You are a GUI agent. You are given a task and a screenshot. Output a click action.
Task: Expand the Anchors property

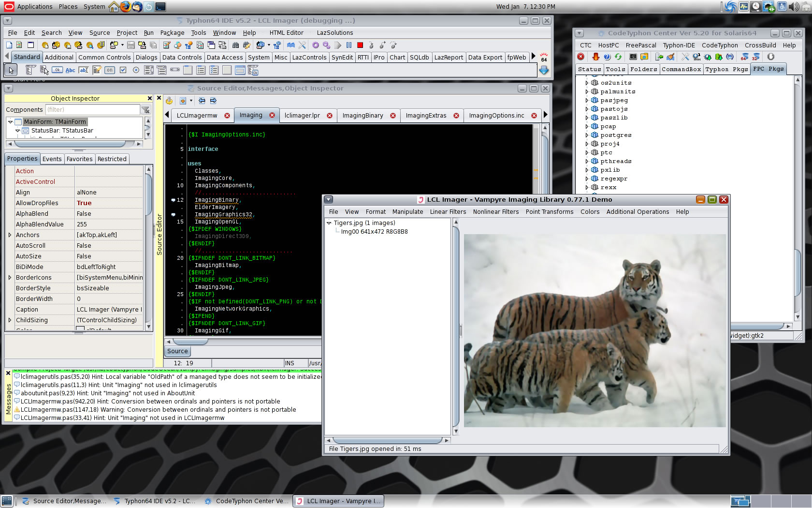point(10,235)
